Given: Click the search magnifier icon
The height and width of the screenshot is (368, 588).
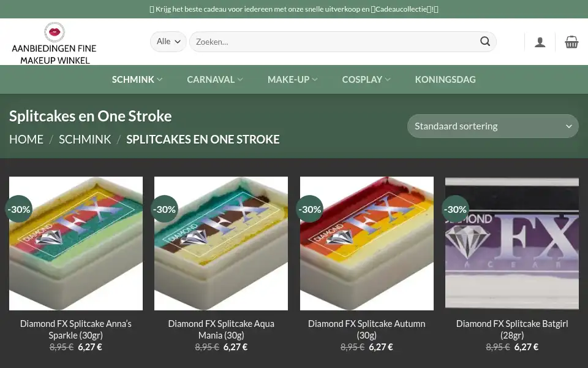Looking at the screenshot, I should [x=485, y=41].
